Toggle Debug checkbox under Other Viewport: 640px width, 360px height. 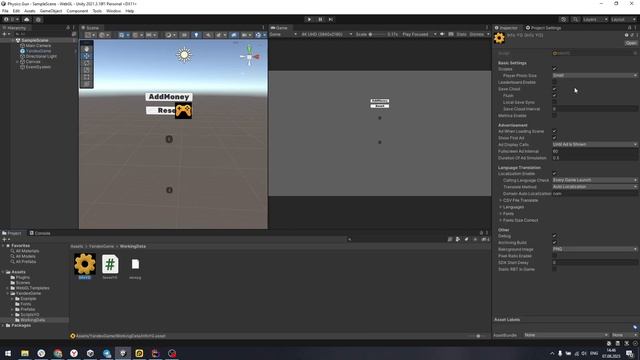tap(554, 236)
